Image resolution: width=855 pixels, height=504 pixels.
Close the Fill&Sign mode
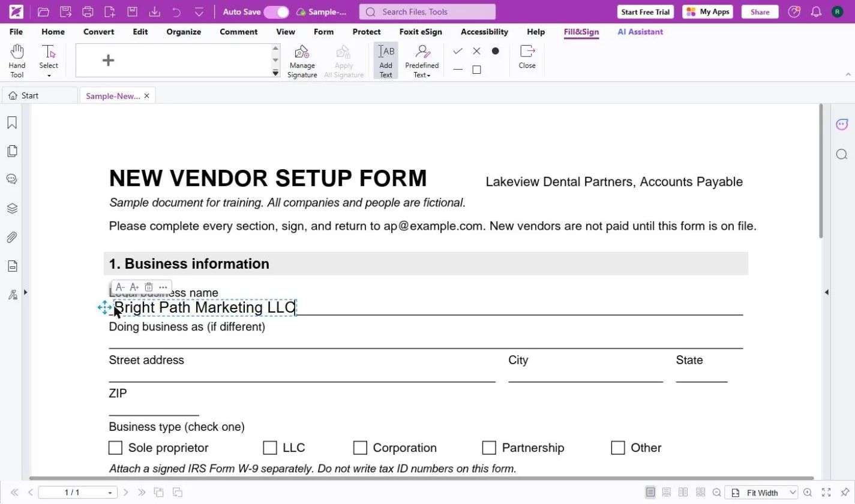527,57
